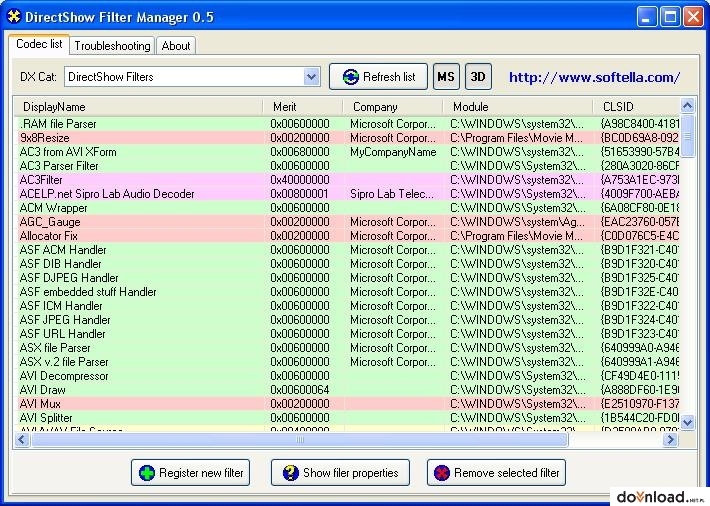Click the Refresh list button label
This screenshot has height=506, width=710.
tap(389, 77)
